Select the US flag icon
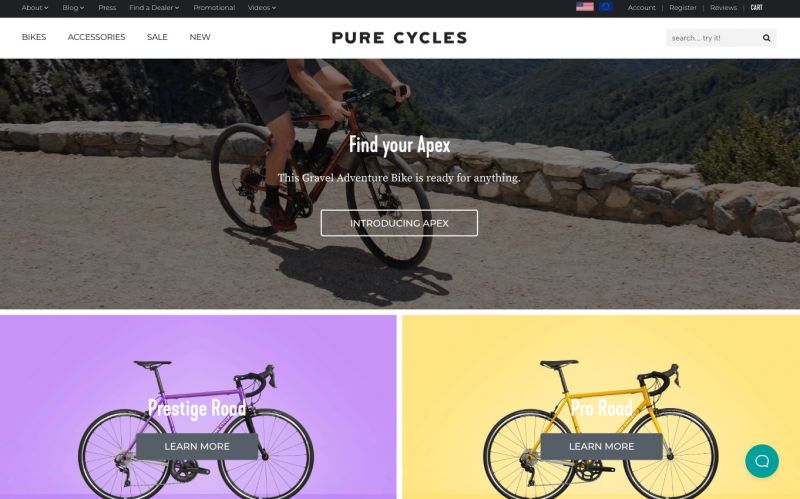 pos(585,7)
